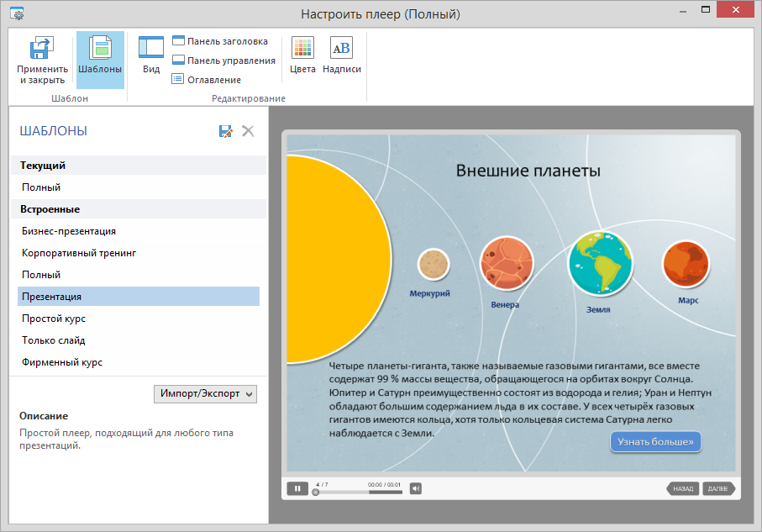Click the Mercury planet image
Viewport: 762px width, 532px height.
434,264
